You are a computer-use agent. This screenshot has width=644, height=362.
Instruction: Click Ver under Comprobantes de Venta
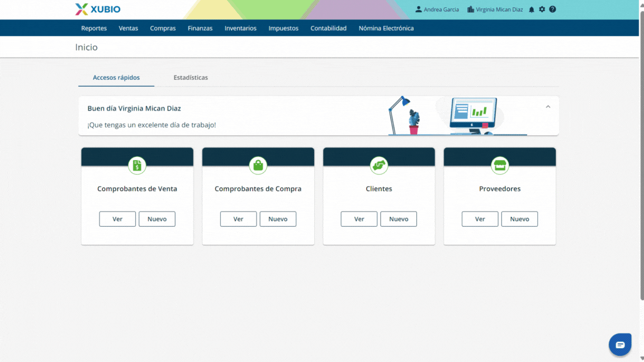click(x=117, y=219)
